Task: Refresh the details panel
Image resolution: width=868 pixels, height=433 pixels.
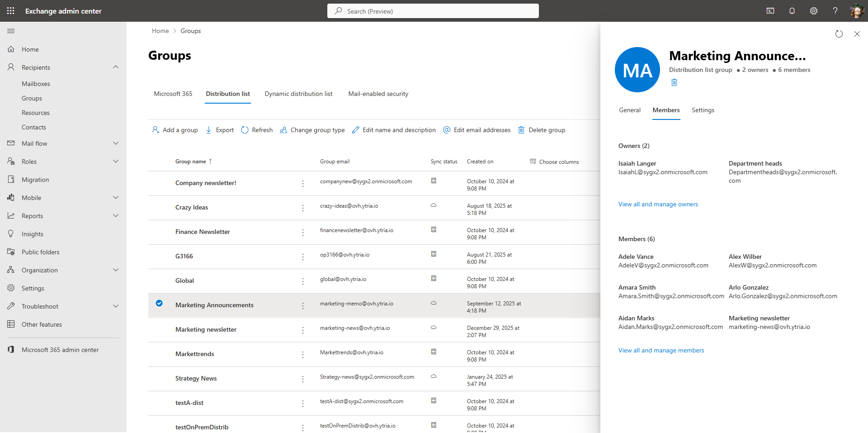Action: click(839, 34)
